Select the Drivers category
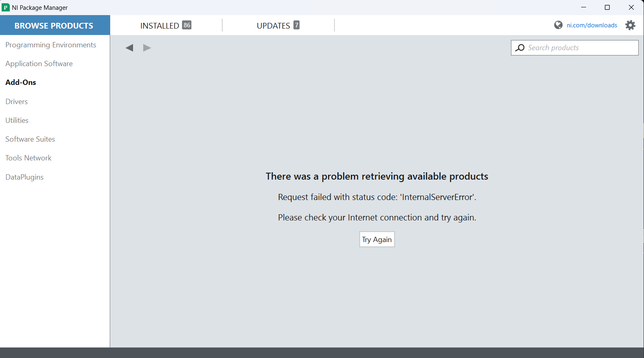 tap(17, 102)
